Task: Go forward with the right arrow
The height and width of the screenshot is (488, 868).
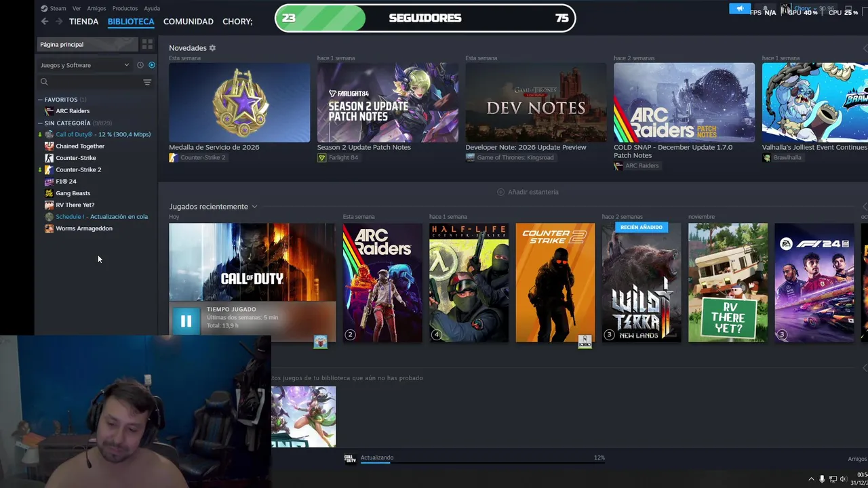Action: (59, 22)
